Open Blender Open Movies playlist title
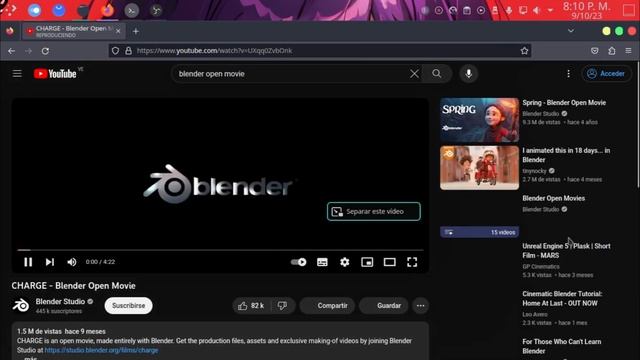 553,198
